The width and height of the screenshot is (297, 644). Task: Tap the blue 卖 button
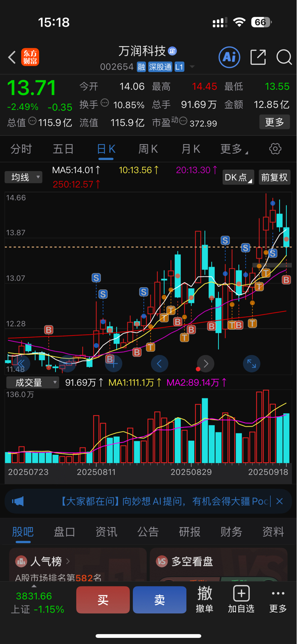click(x=160, y=600)
